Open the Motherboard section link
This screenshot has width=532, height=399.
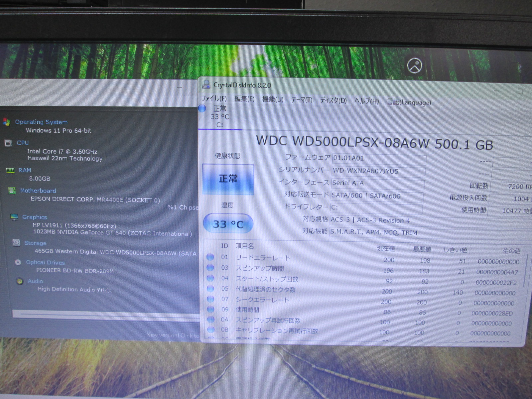(x=38, y=191)
